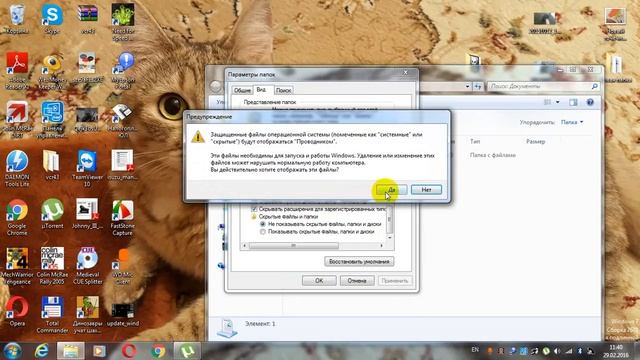Open the Динозавры учат шахматам shortcut

click(87, 315)
